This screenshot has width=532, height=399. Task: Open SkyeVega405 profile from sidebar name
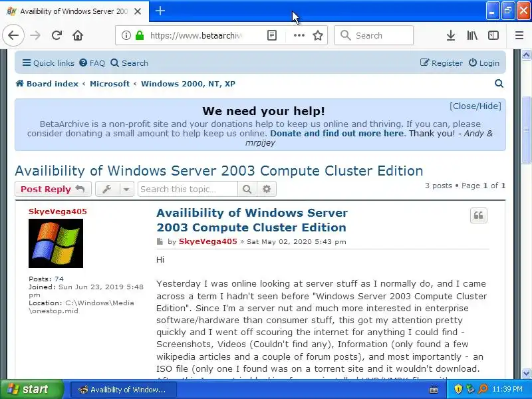point(58,211)
